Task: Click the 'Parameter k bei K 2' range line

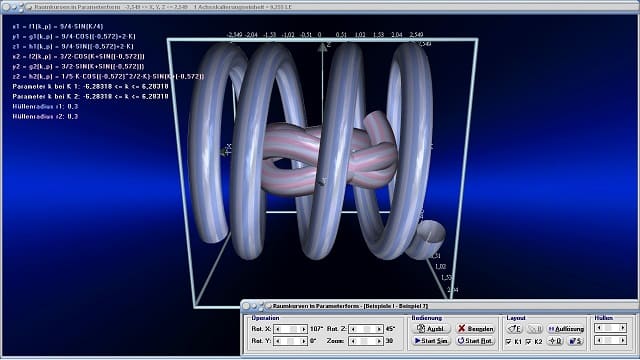Action: [90, 96]
